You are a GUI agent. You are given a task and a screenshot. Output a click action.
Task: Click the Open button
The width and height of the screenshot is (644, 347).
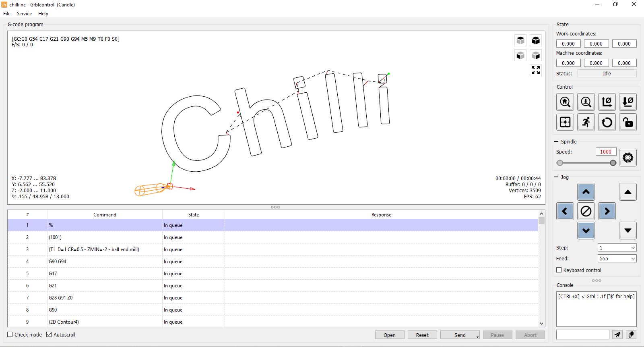(390, 335)
